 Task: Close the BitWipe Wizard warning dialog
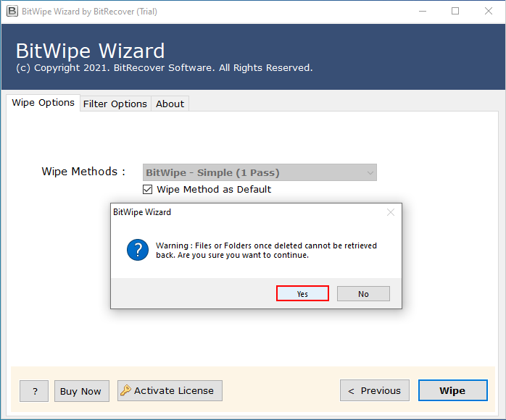pos(391,212)
